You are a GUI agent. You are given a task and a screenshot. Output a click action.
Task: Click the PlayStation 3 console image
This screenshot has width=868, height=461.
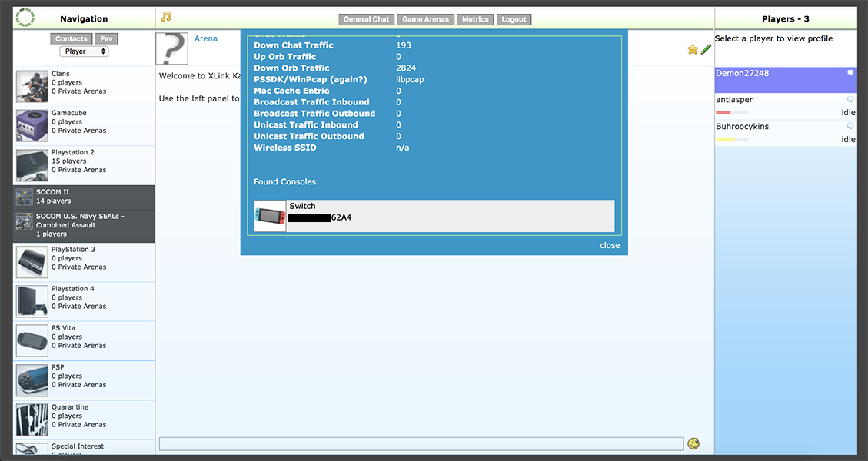pyautogui.click(x=32, y=262)
